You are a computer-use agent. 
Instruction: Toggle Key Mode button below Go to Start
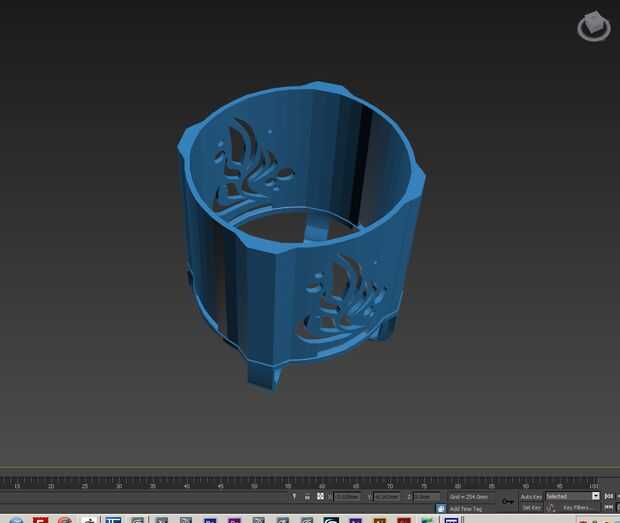click(x=609, y=507)
